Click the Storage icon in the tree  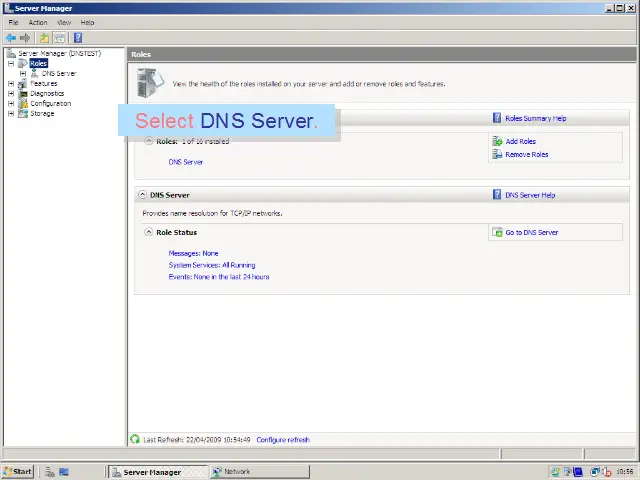[x=23, y=113]
